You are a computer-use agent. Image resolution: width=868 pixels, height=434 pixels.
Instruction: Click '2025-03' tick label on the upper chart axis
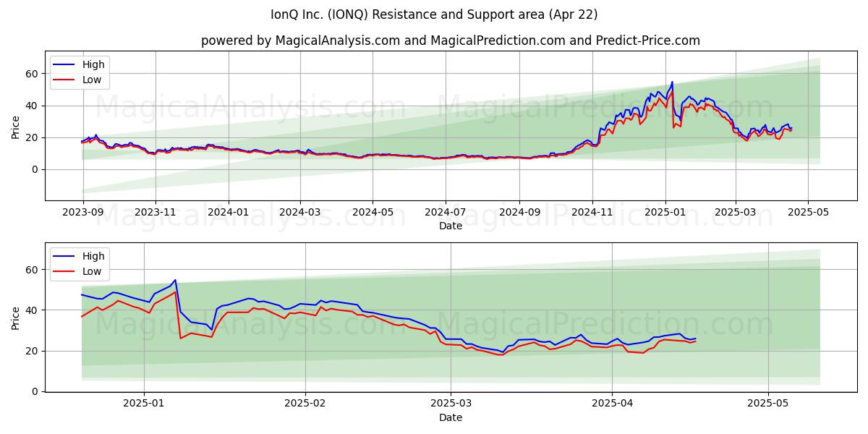736,212
